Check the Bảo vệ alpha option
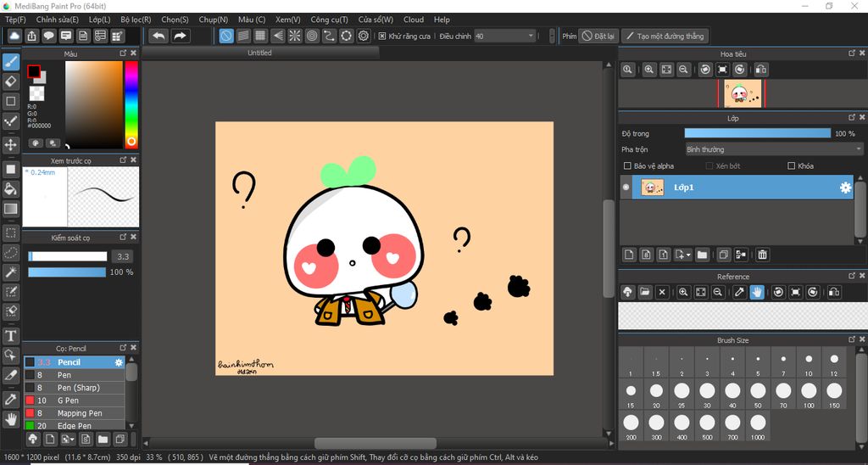This screenshot has width=868, height=465. click(627, 166)
